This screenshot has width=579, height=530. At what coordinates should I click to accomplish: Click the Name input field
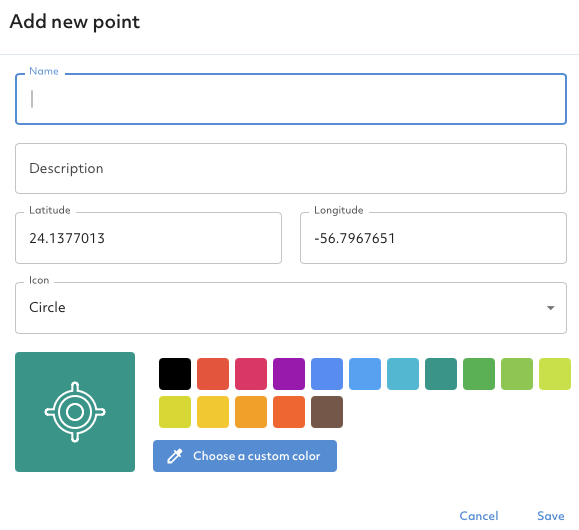pyautogui.click(x=291, y=99)
